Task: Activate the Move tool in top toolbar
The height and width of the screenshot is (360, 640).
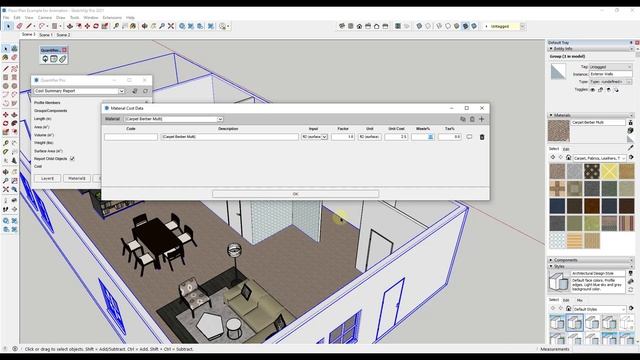Action: point(87,26)
